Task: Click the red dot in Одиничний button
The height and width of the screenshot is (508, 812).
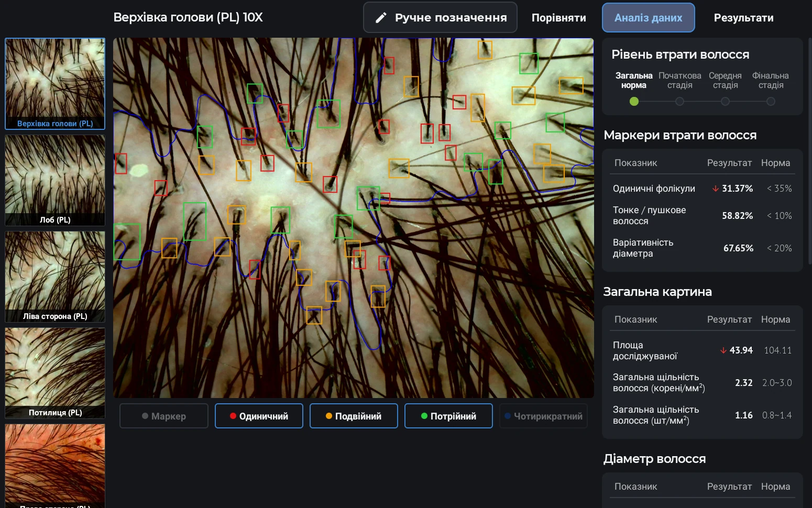Action: click(233, 416)
